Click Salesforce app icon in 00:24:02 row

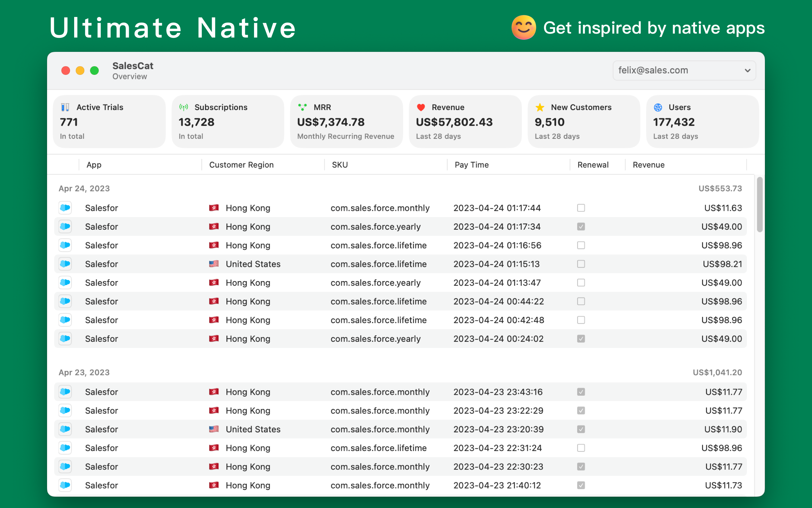pos(65,339)
